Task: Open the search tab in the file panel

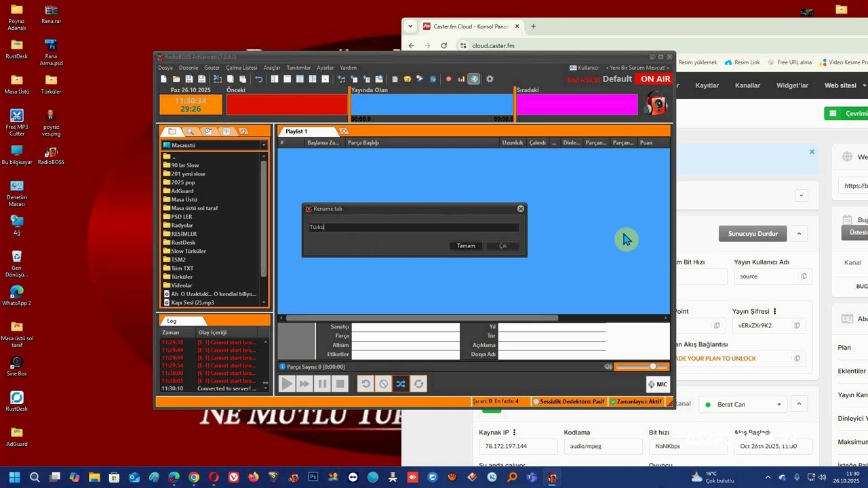Action: click(191, 131)
